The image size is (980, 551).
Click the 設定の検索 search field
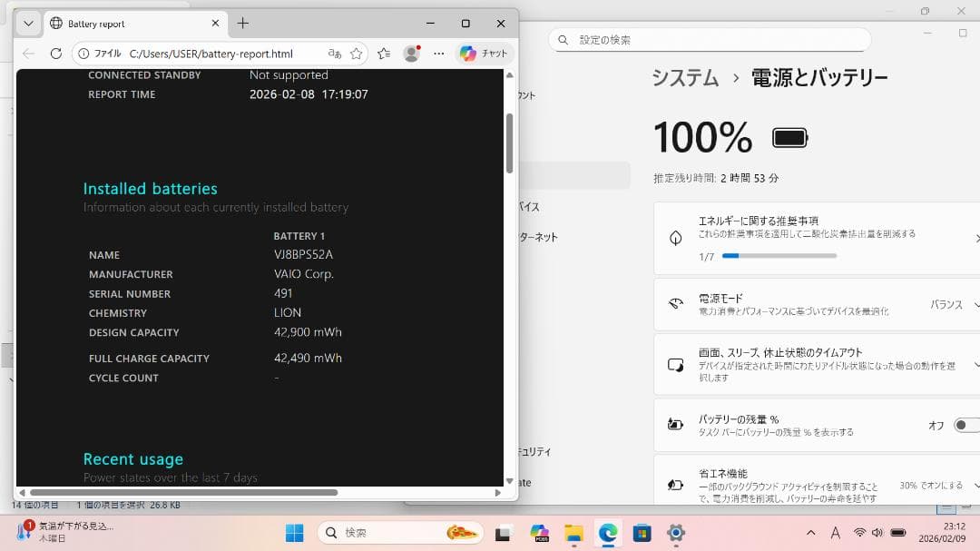coord(708,39)
